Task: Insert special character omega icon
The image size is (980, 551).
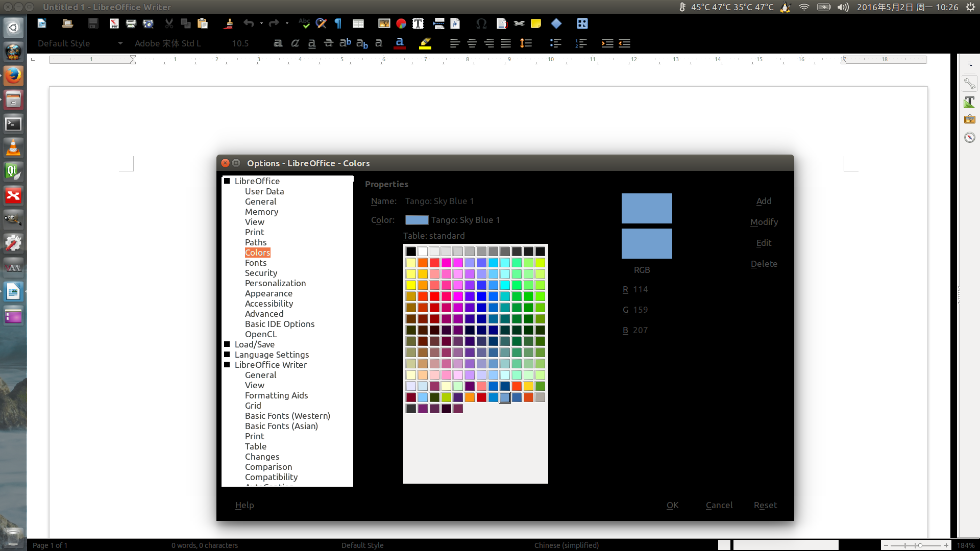Action: tap(481, 23)
